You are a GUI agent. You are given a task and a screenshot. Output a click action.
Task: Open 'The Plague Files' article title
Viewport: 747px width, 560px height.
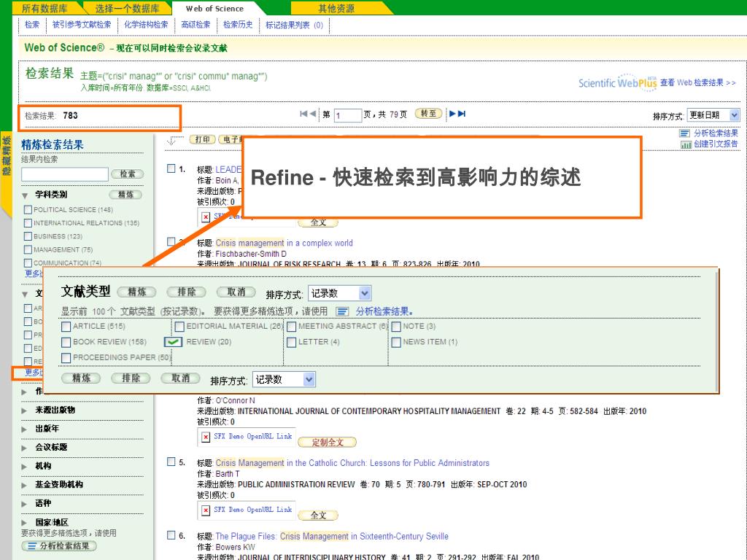(332, 536)
